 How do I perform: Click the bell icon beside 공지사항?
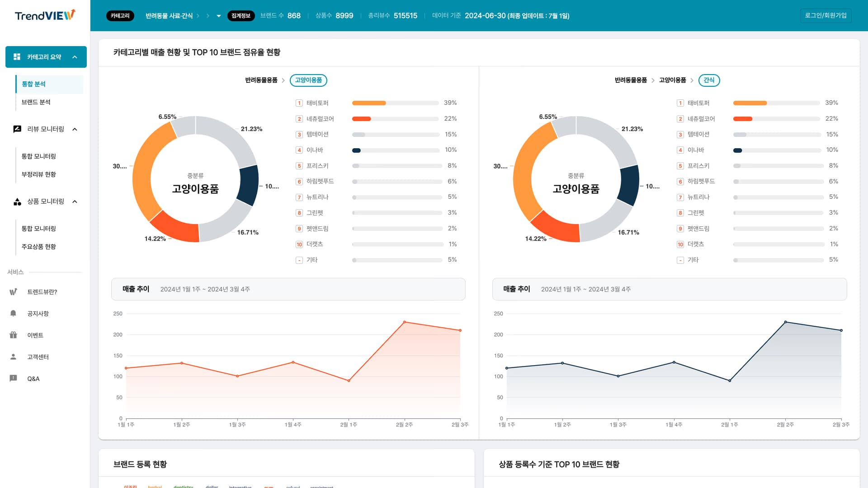pyautogui.click(x=13, y=314)
